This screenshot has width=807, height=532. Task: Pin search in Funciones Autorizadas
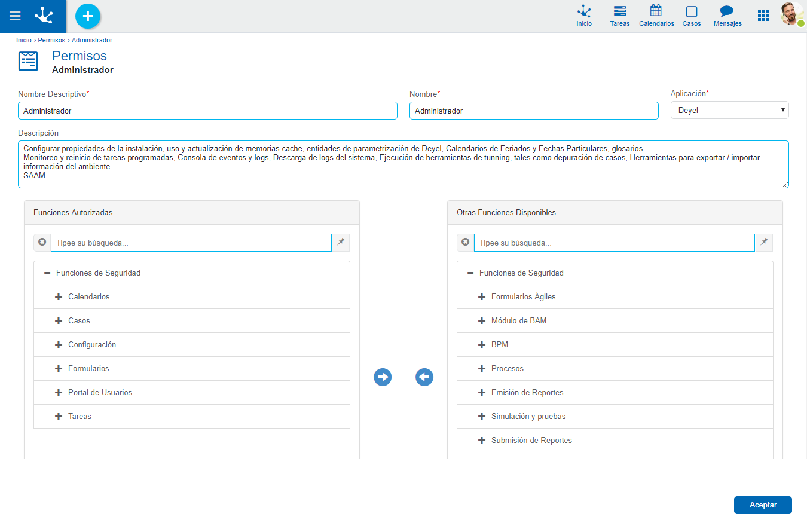[341, 243]
